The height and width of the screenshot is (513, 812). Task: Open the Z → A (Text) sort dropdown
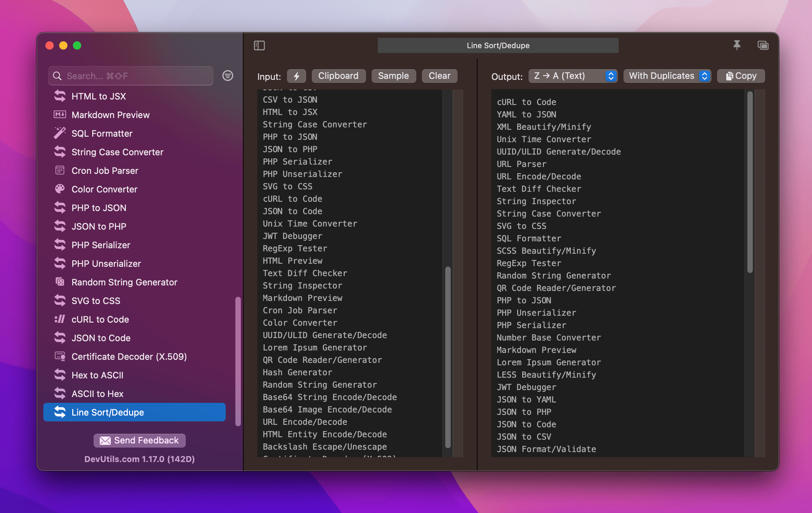point(573,76)
